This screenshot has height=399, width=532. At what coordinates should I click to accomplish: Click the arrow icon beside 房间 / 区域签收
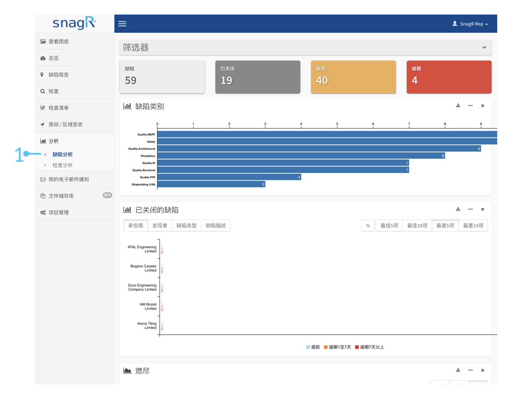tap(43, 125)
